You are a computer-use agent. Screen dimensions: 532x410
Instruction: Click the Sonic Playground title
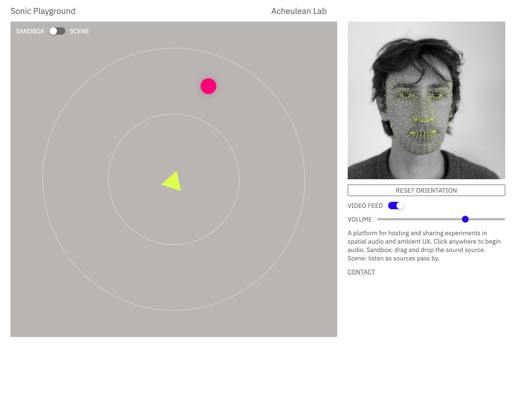pyautogui.click(x=43, y=11)
